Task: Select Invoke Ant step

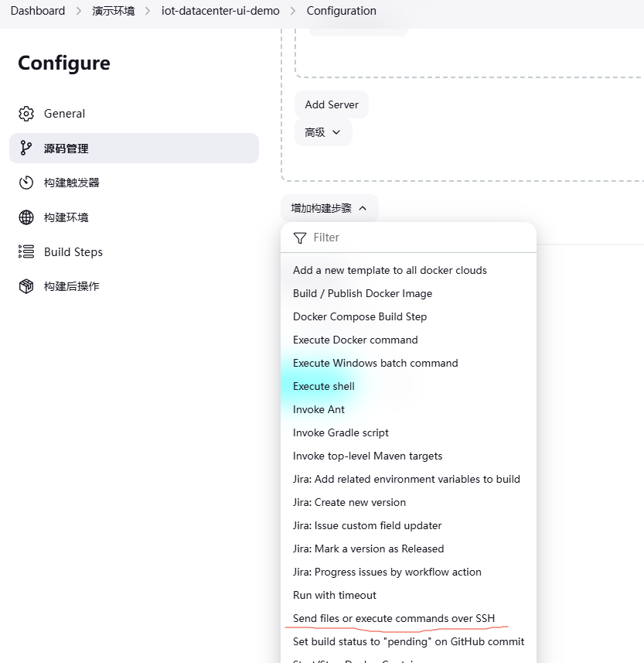Action: tap(409, 409)
